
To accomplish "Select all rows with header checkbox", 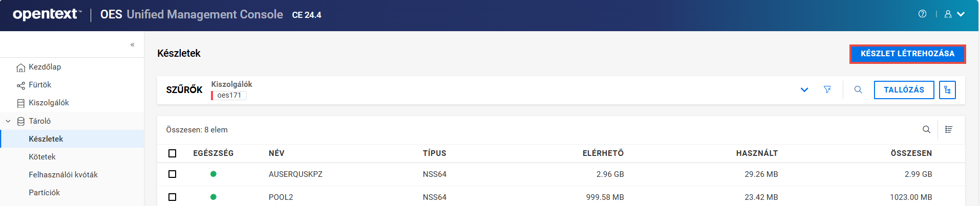I will click(173, 153).
